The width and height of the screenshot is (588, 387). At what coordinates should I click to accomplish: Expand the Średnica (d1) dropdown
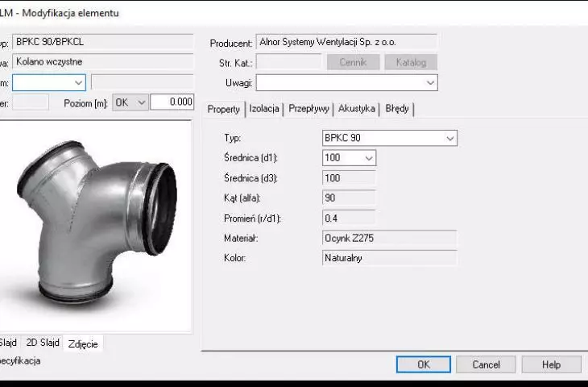(x=369, y=158)
